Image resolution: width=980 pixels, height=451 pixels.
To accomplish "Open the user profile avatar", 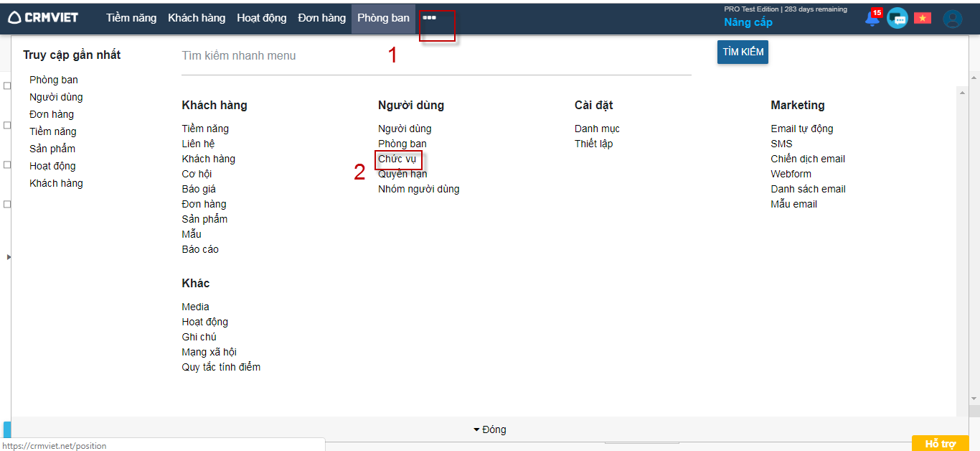I will point(952,19).
